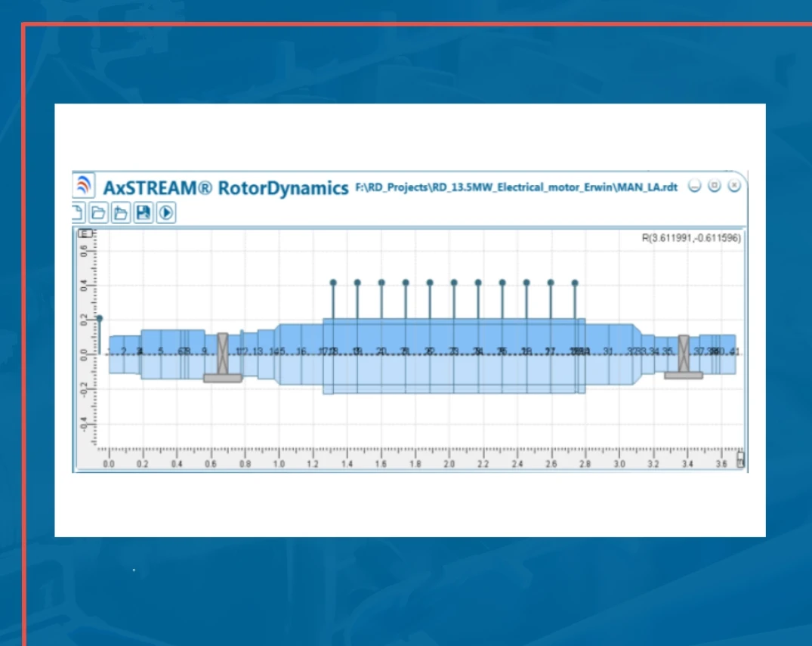Select the right bearing support on the rotor

(x=684, y=357)
